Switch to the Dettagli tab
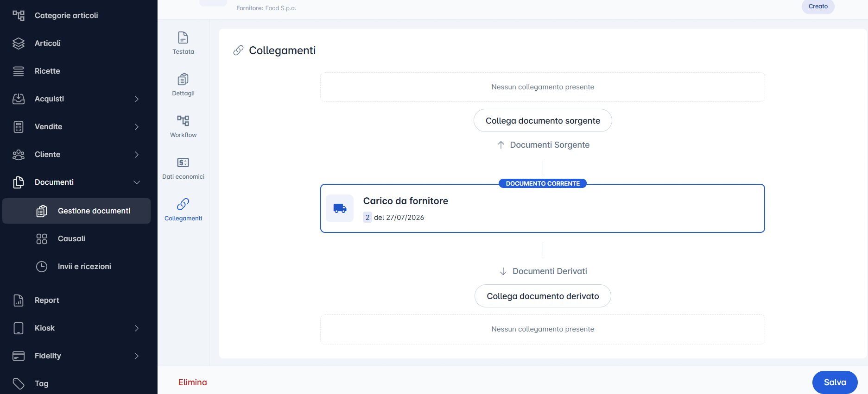This screenshot has width=868, height=394. (x=183, y=86)
